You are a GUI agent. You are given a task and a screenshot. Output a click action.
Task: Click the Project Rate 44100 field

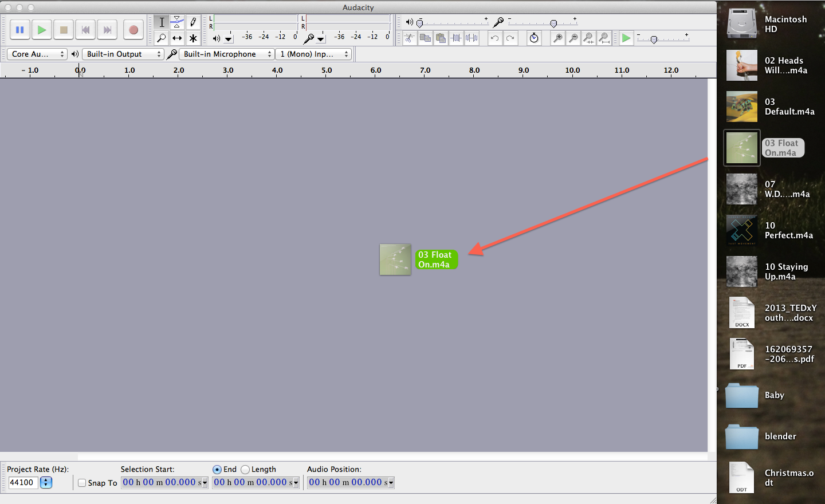click(23, 483)
